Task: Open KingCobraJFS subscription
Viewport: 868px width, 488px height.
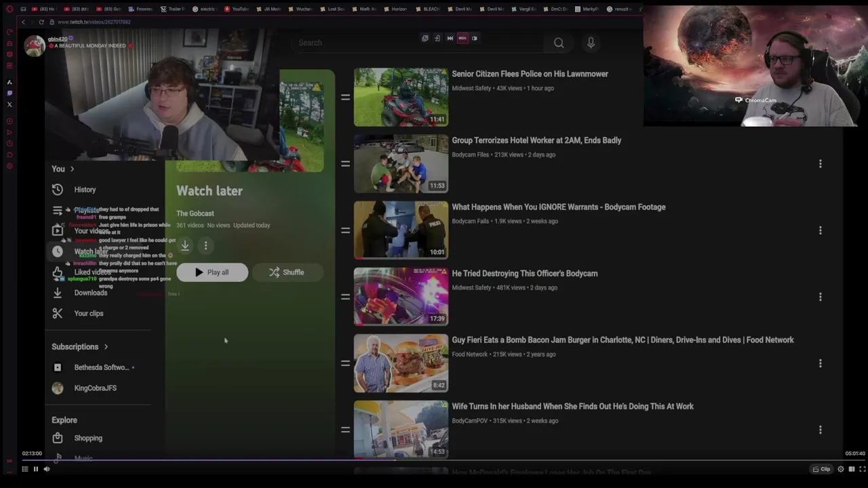Action: [85, 388]
